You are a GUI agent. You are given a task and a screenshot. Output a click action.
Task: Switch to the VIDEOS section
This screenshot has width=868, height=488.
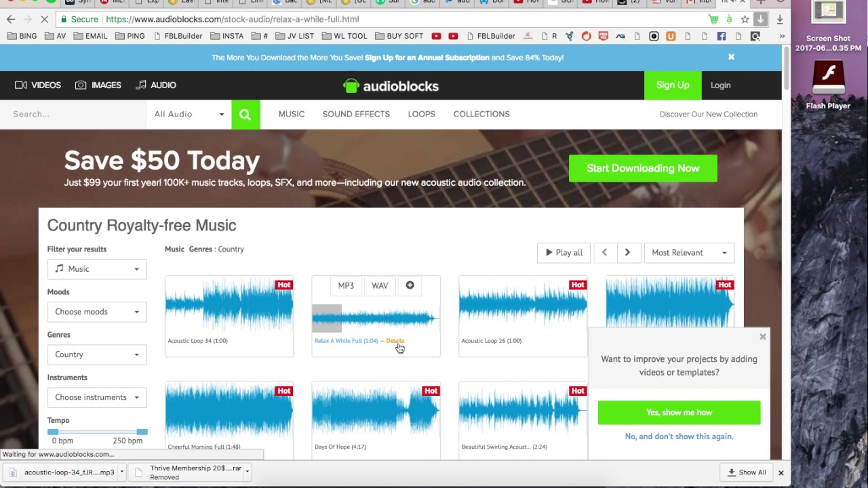coord(38,85)
